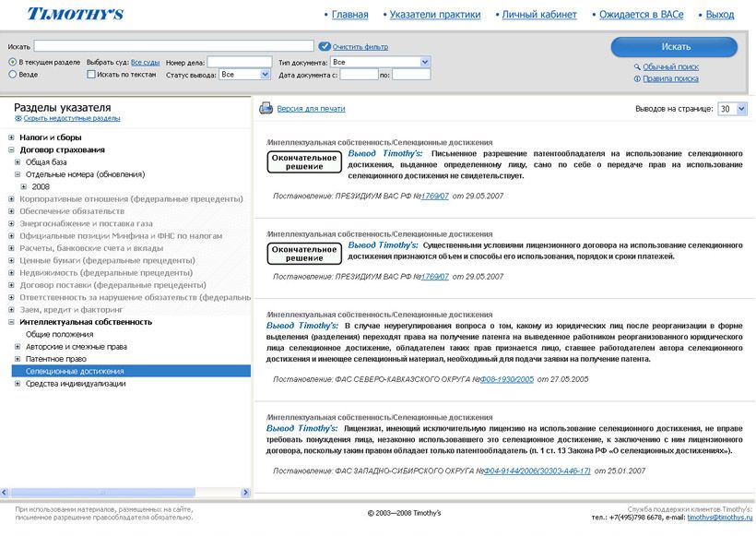Click the printer icon for print version

[x=266, y=108]
